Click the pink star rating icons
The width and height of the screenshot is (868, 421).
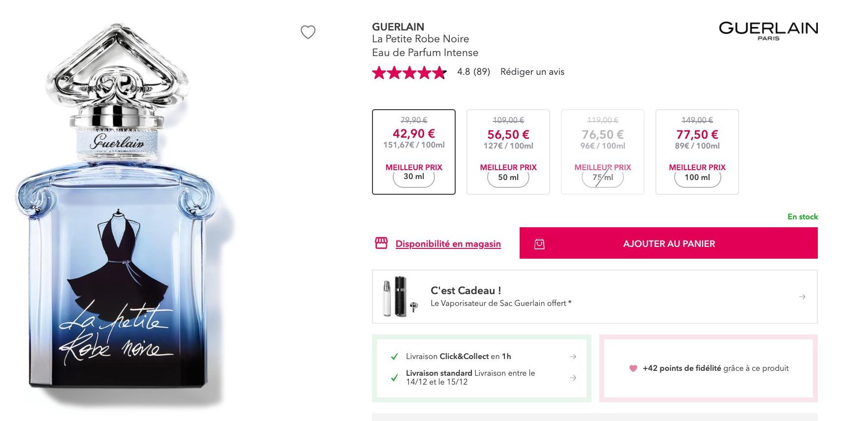click(409, 72)
